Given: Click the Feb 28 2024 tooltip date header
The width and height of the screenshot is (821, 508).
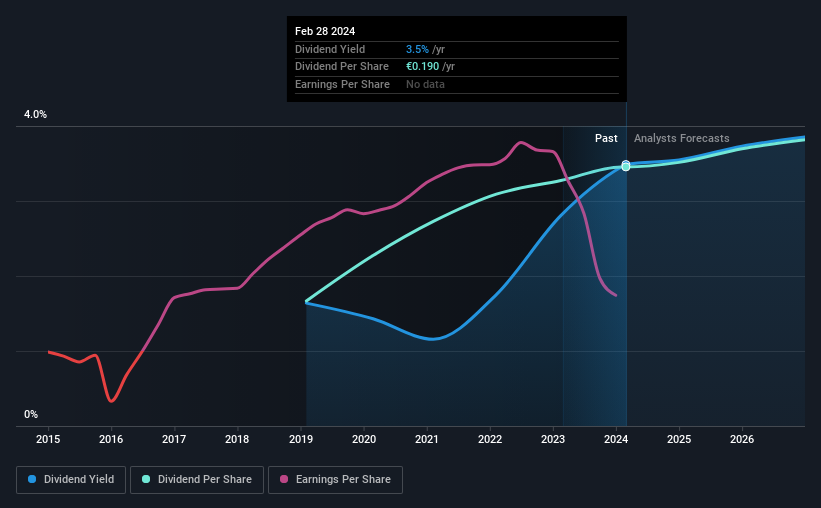Looking at the screenshot, I should coord(325,31).
